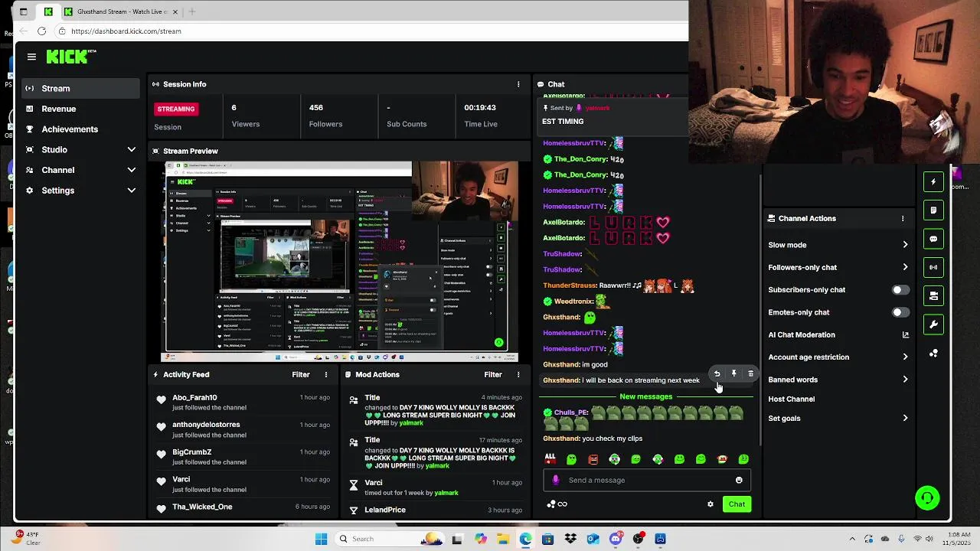Open the Activity Feed Filter
This screenshot has height=551, width=980.
300,374
